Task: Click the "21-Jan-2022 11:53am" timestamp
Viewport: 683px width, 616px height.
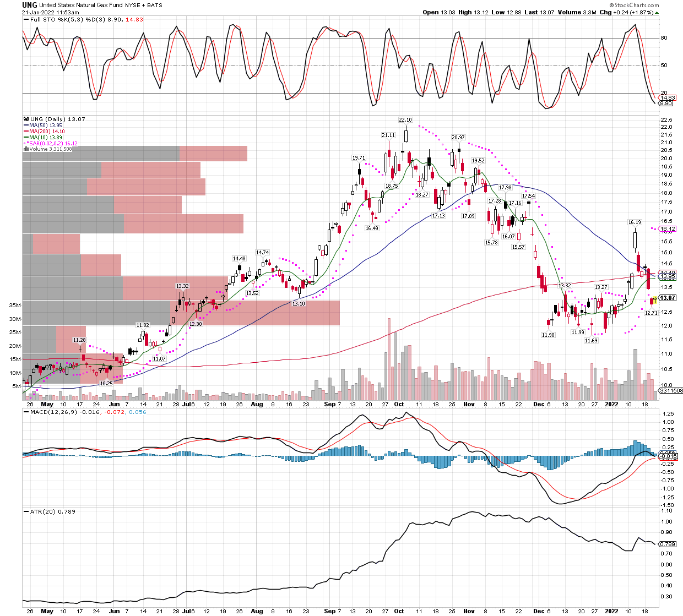Action: coord(51,12)
